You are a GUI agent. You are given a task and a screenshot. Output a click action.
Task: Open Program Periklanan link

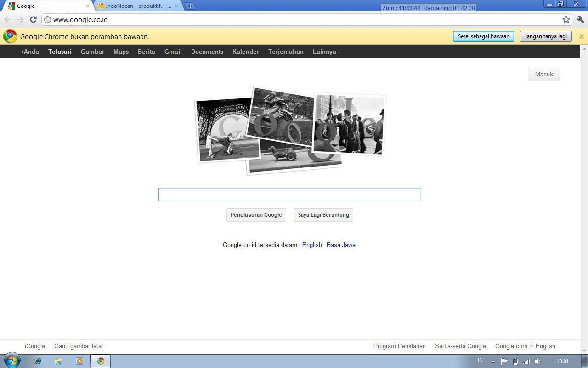coord(400,346)
